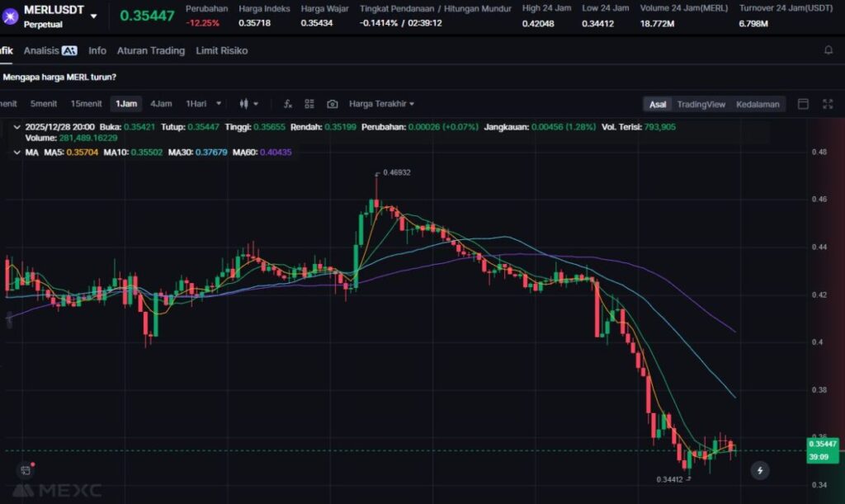
Task: Collapse the MA indicator legend
Action: coord(17,153)
